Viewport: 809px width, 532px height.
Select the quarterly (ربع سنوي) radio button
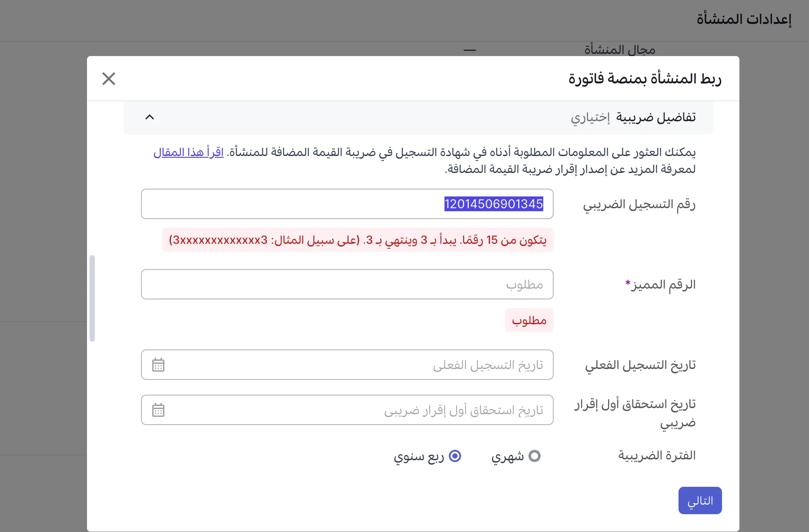pos(455,456)
